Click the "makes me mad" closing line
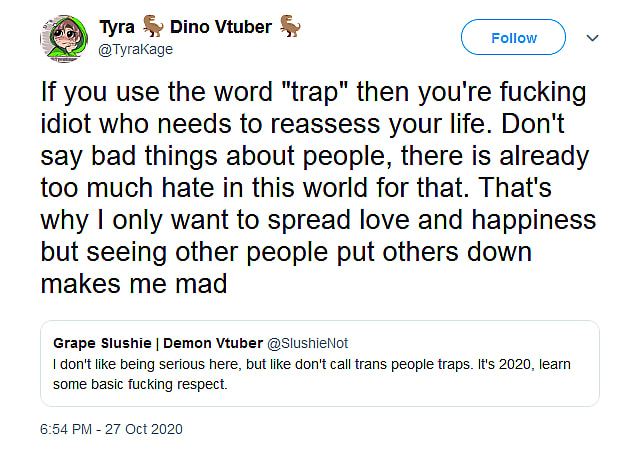 point(135,283)
